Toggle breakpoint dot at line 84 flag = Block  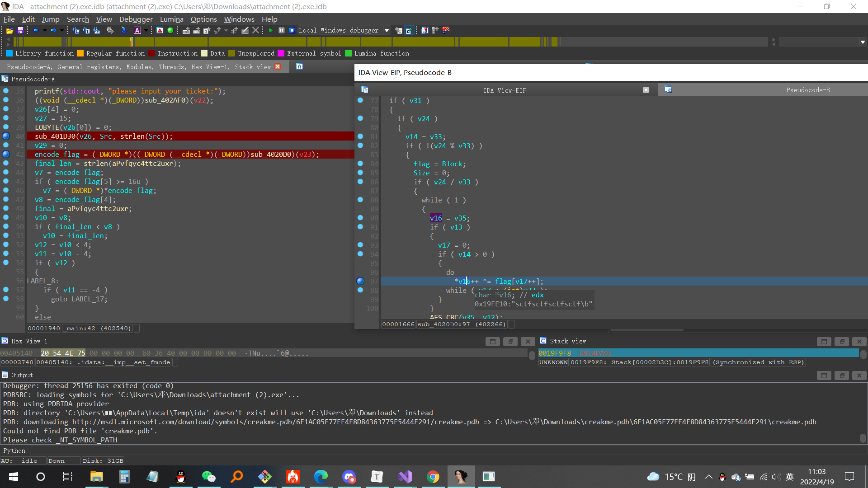pos(360,163)
